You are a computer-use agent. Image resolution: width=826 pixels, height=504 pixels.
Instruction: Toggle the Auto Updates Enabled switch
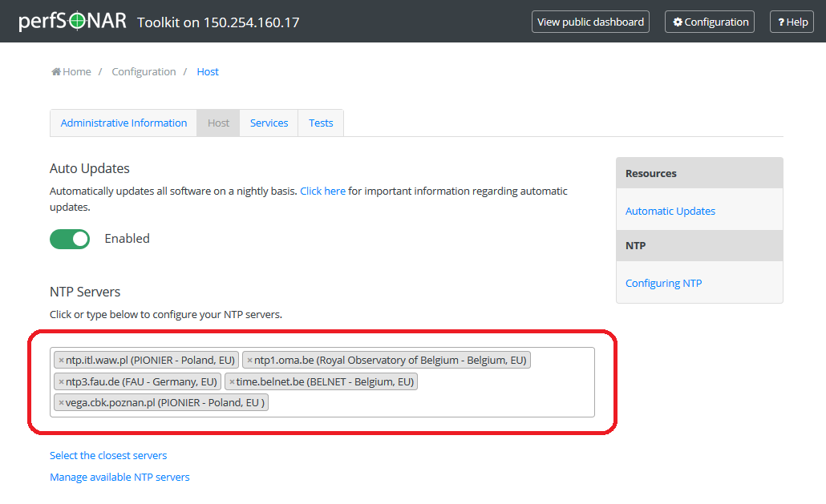(x=70, y=239)
